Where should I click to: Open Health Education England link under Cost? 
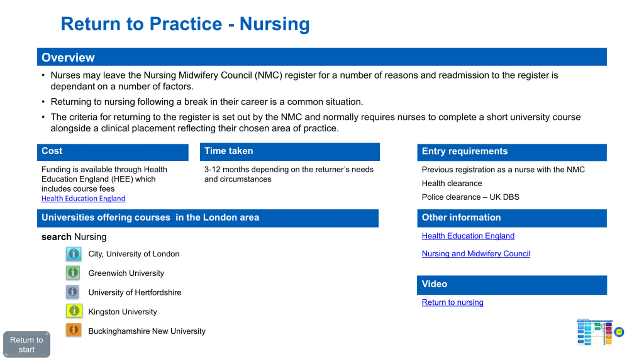83,198
